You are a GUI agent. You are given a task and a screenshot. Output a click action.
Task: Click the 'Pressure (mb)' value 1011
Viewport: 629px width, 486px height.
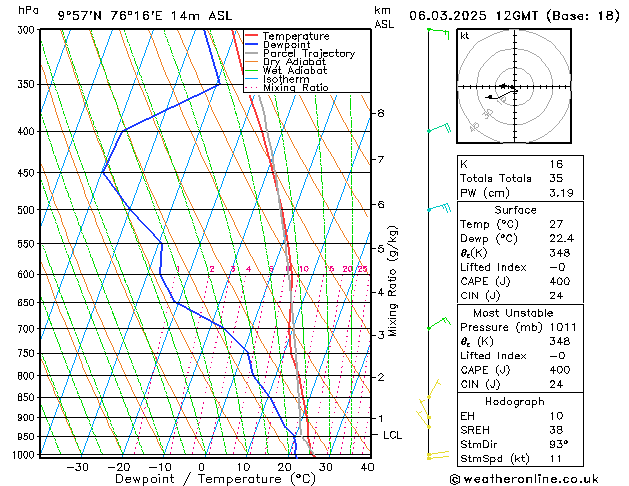tap(563, 327)
